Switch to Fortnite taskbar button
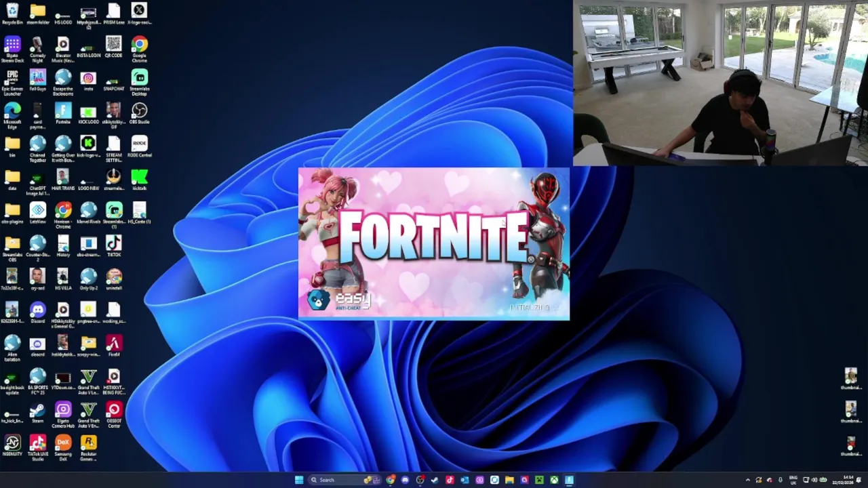The height and width of the screenshot is (488, 868). pos(569,480)
